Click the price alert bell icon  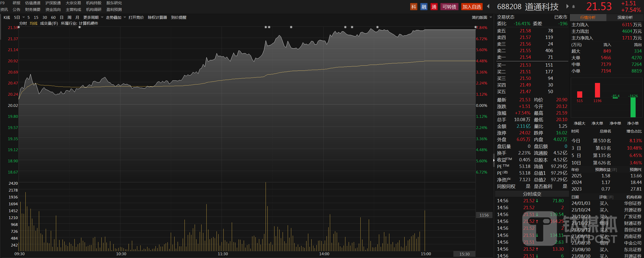pos(573,7)
